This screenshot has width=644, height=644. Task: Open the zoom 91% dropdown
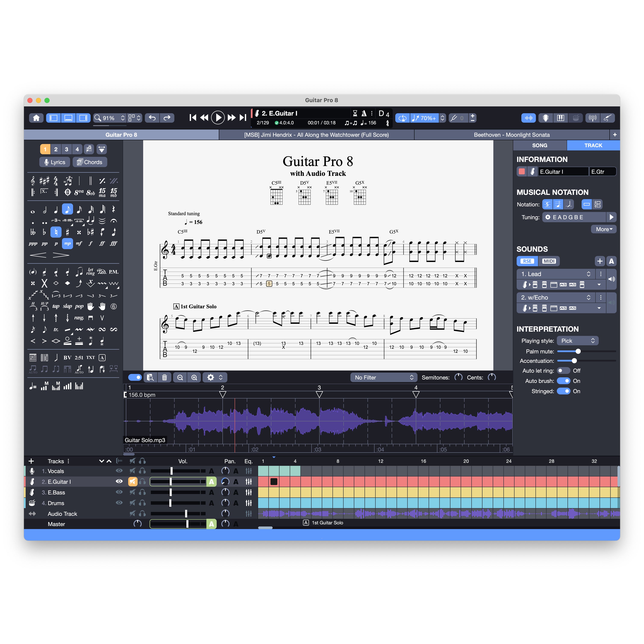pos(109,118)
